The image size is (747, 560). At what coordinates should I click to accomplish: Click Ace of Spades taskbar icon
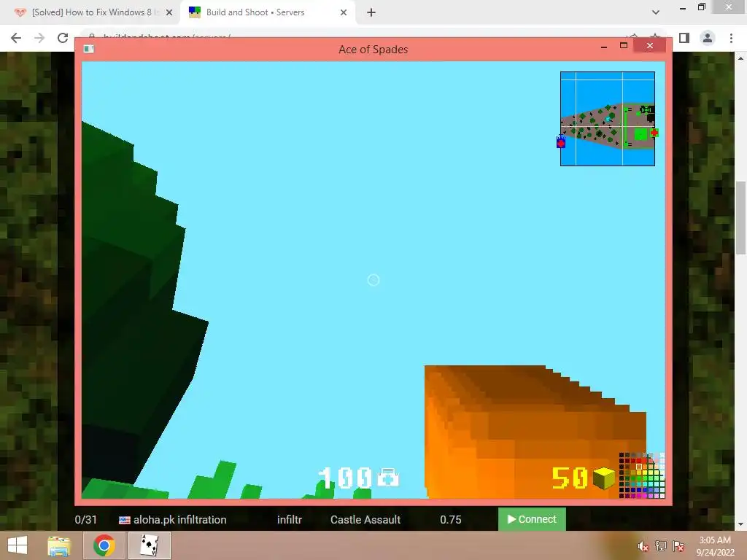[x=149, y=545]
